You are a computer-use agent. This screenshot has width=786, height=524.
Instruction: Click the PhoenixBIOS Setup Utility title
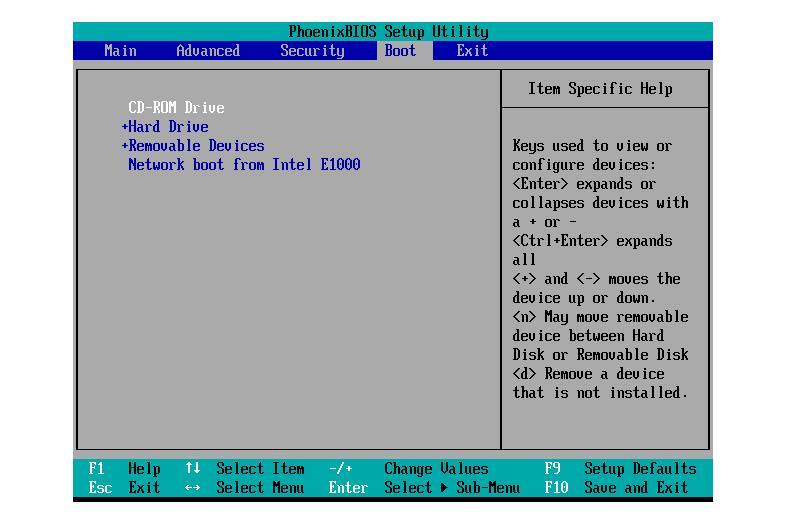tap(388, 32)
